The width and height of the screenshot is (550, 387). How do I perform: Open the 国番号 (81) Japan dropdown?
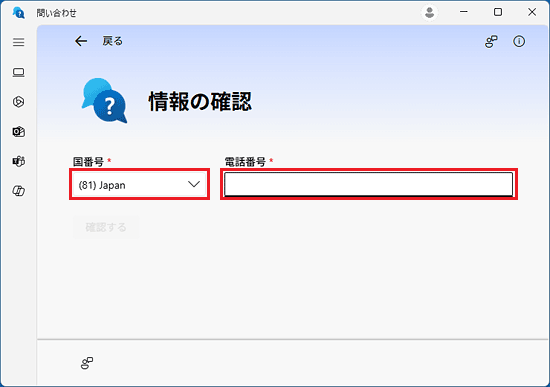pyautogui.click(x=140, y=185)
